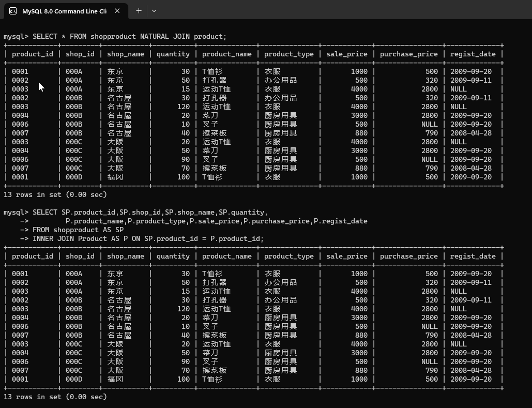Click 福冈 shop name in the first table
This screenshot has width=532, height=408.
tap(115, 177)
